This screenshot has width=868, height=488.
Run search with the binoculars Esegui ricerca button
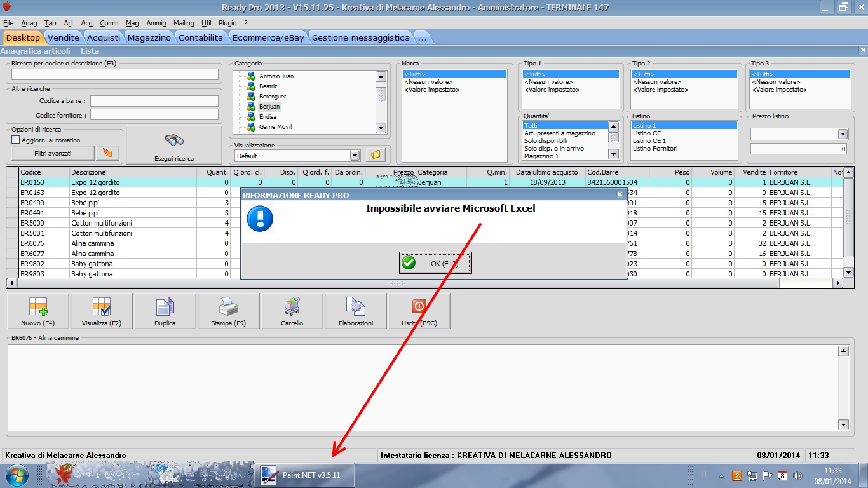[x=174, y=144]
